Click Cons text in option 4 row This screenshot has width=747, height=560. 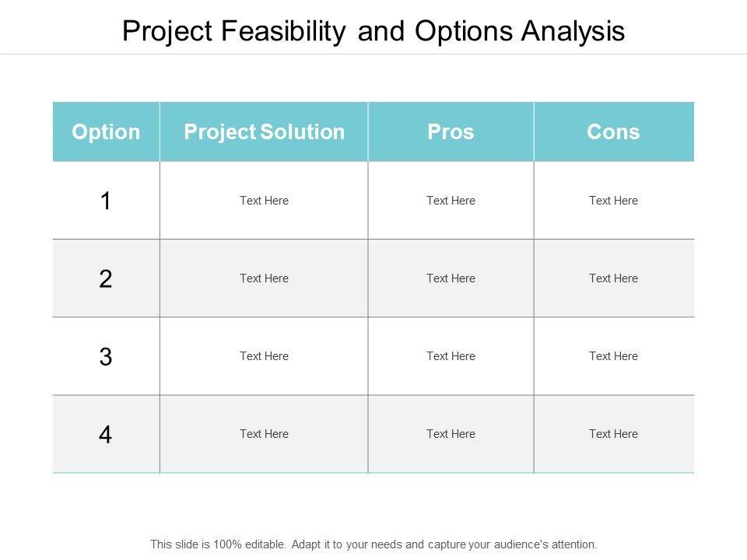click(613, 434)
